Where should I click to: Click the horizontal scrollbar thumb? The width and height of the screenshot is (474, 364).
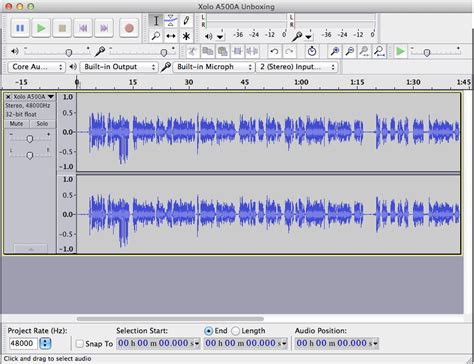[170, 319]
